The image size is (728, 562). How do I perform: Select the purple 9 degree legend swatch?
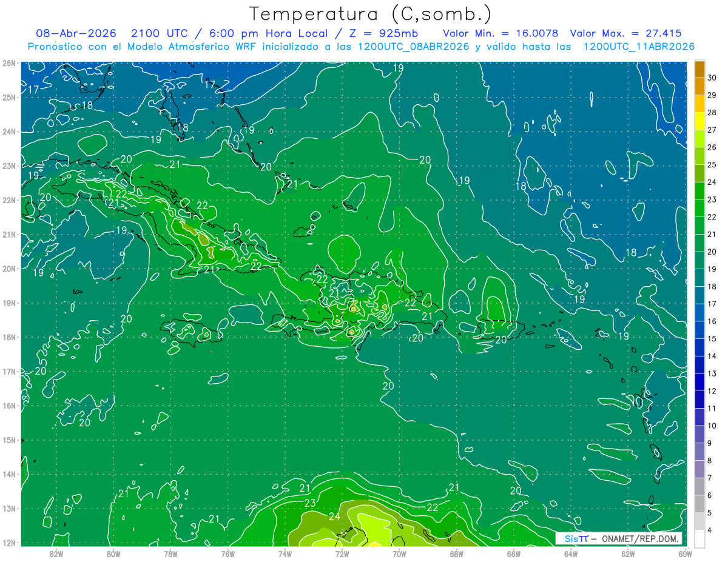pyautogui.click(x=699, y=434)
